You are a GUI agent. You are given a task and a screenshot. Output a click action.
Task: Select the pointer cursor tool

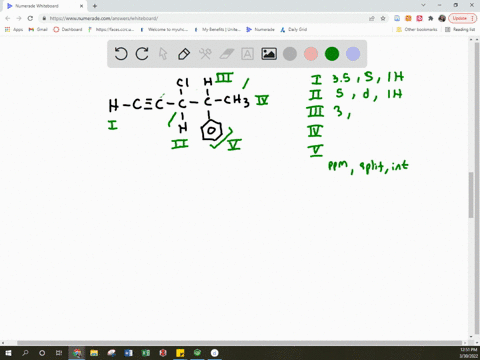click(x=163, y=54)
